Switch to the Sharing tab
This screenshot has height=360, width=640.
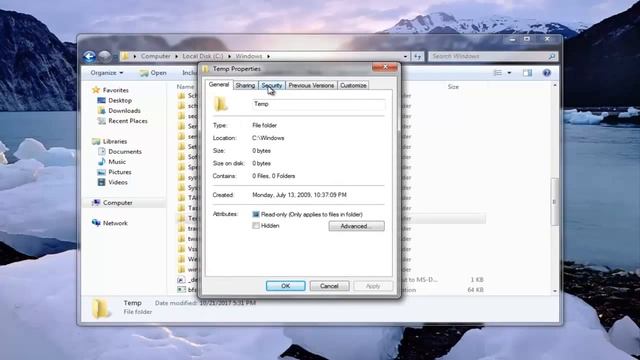(245, 85)
